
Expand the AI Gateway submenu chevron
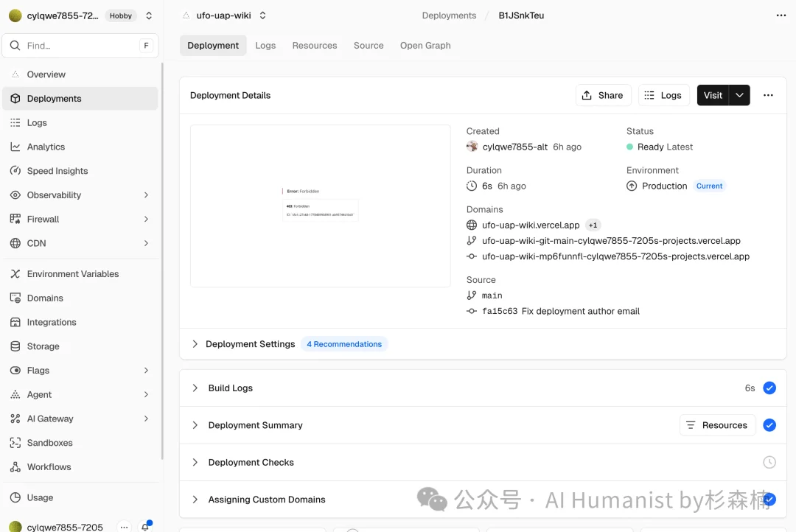tap(146, 419)
